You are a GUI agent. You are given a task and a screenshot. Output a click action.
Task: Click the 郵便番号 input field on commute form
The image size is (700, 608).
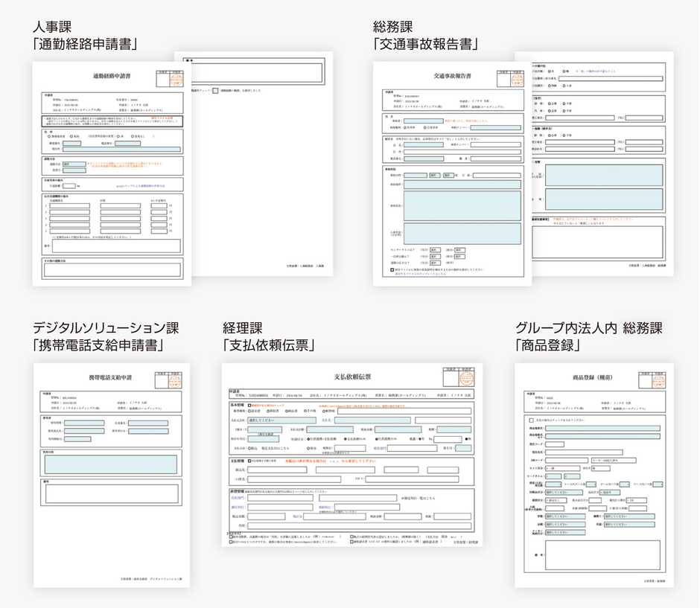pyautogui.click(x=71, y=143)
